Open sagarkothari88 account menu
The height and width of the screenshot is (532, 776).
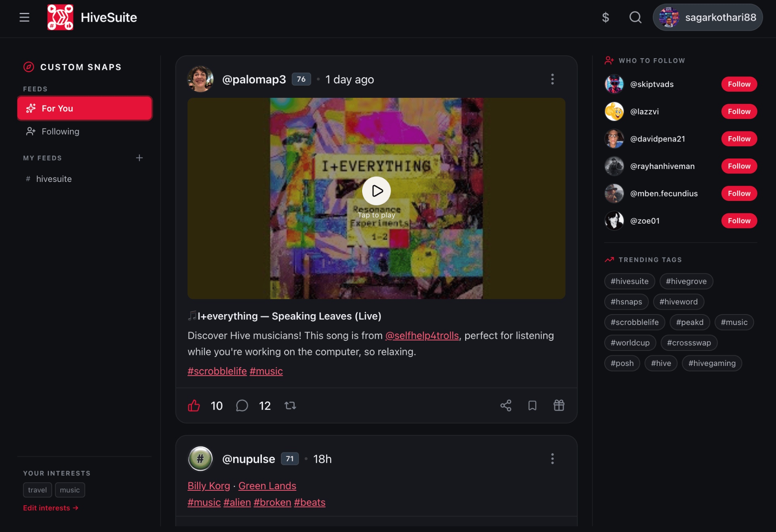click(708, 17)
